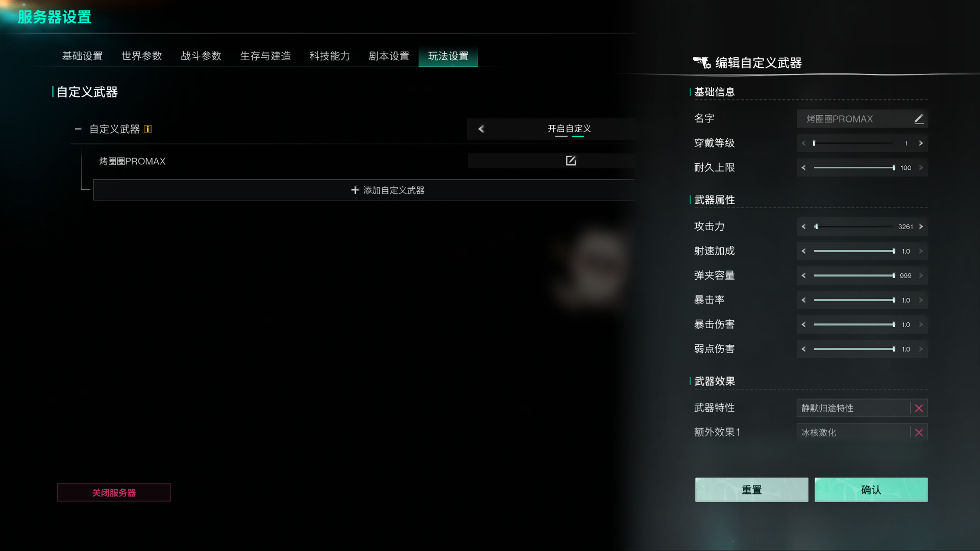Click 添加自定义武器 row to add weapon

click(364, 190)
